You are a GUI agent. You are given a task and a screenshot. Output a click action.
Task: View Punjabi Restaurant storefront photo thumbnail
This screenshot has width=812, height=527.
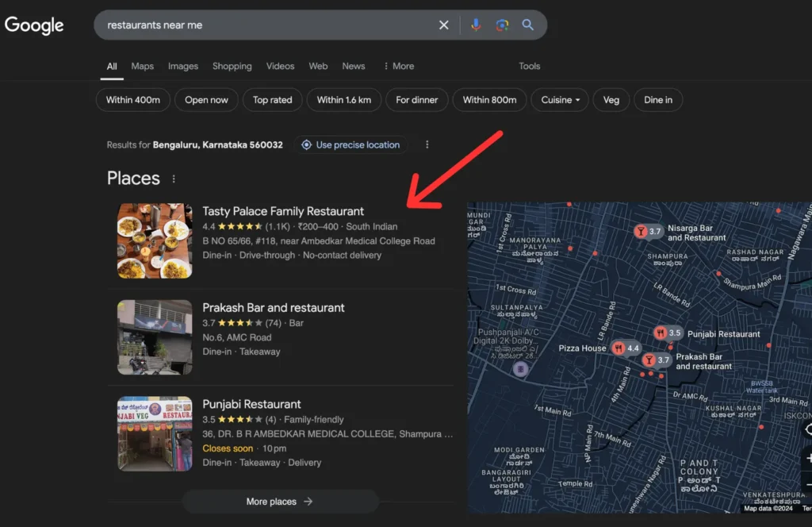pyautogui.click(x=155, y=433)
